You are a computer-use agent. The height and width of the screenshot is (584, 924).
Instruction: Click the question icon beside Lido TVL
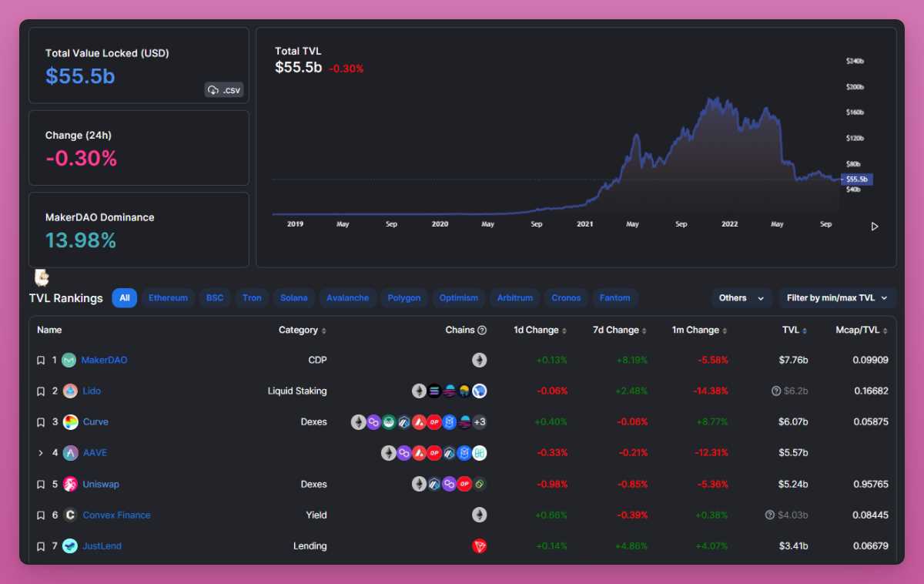coord(776,391)
